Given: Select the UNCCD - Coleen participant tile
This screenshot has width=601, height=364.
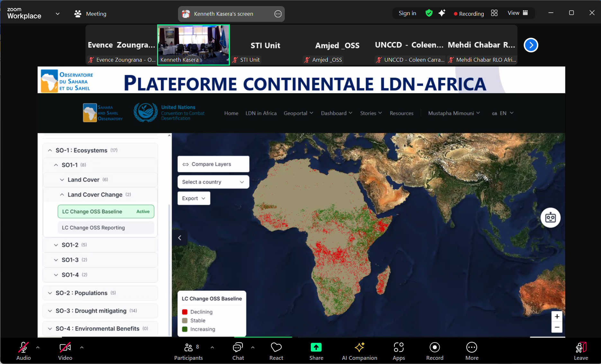Looking at the screenshot, I should point(409,45).
